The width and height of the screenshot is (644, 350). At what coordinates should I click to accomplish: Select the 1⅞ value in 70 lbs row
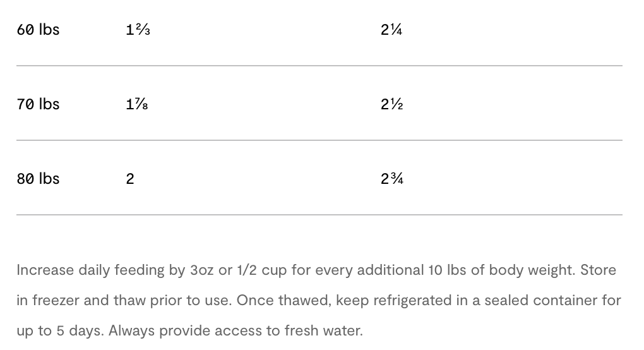tap(136, 104)
